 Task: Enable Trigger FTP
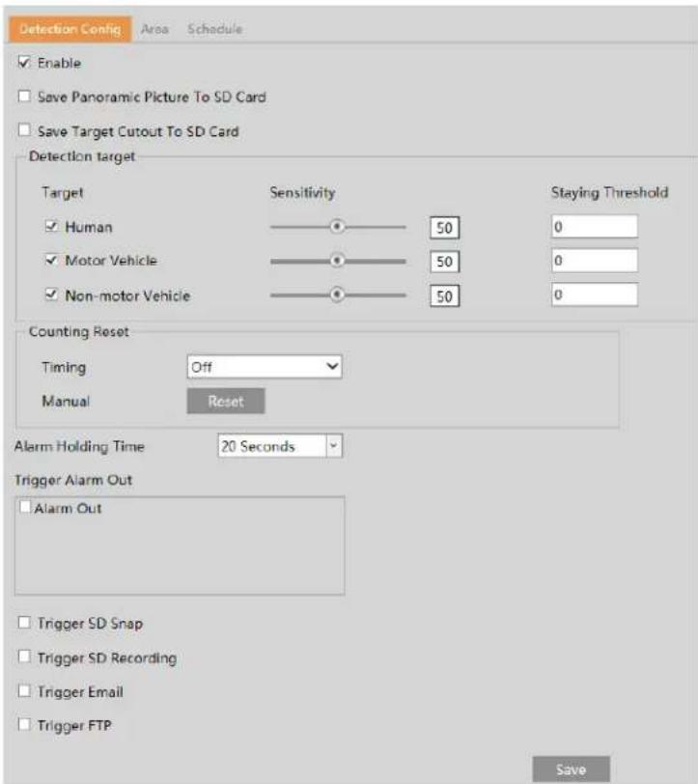coord(24,724)
